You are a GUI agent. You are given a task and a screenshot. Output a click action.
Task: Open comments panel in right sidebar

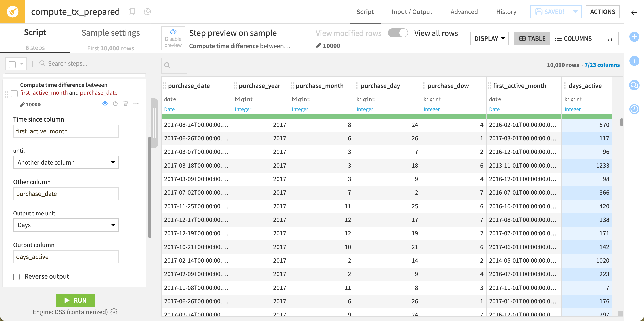[634, 85]
